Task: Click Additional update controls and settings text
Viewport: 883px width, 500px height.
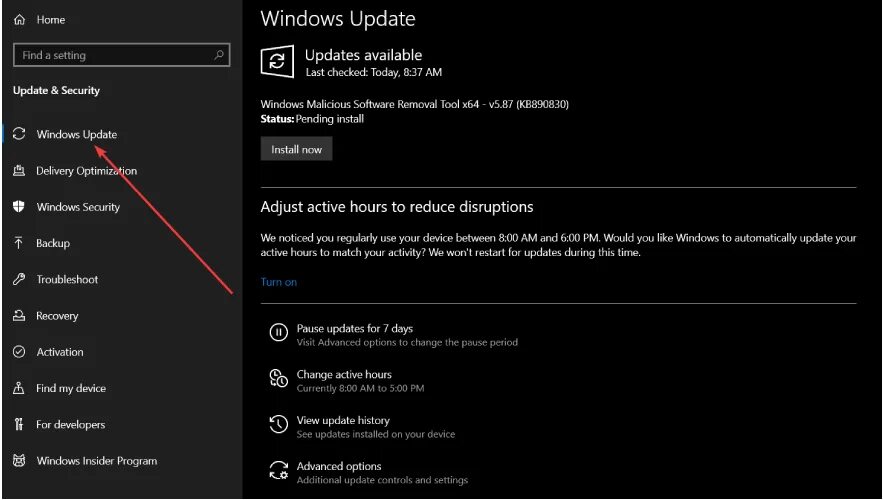Action: click(382, 480)
